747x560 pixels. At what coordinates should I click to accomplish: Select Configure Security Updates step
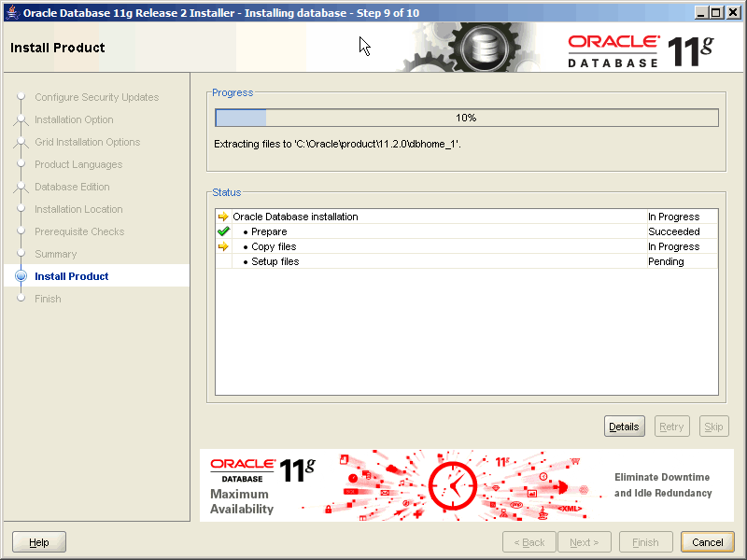pyautogui.click(x=97, y=97)
